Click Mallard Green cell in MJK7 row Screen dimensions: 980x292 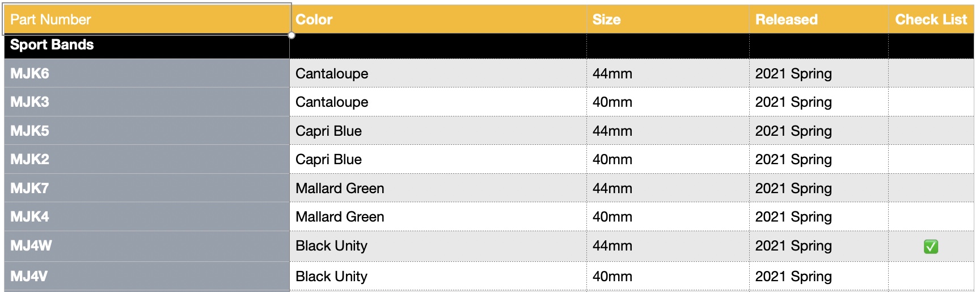point(438,188)
